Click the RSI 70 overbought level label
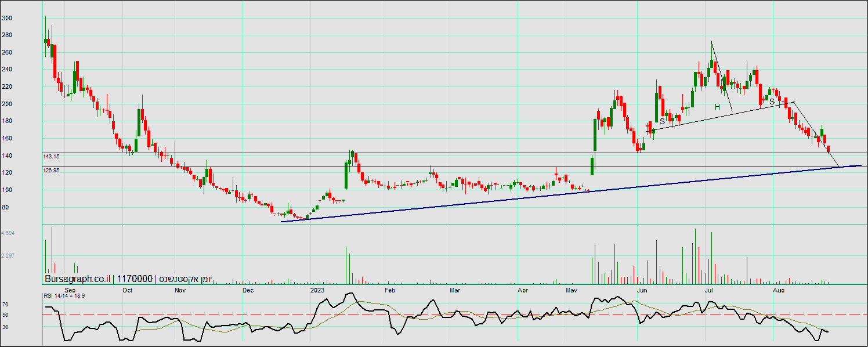Screen dimensions: 868x347 [5, 304]
